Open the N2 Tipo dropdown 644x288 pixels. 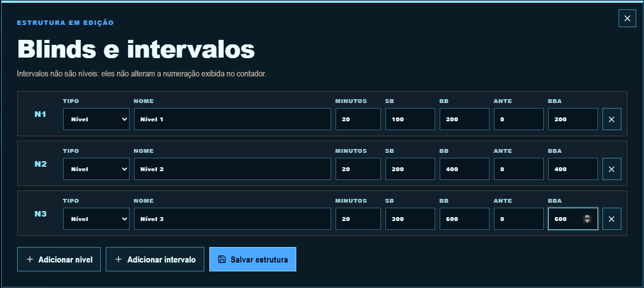tap(96, 169)
